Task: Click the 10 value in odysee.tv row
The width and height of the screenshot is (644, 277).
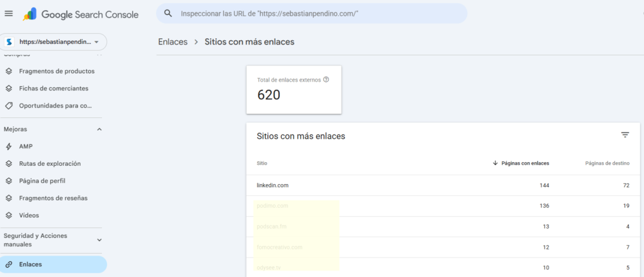Action: (x=546, y=268)
